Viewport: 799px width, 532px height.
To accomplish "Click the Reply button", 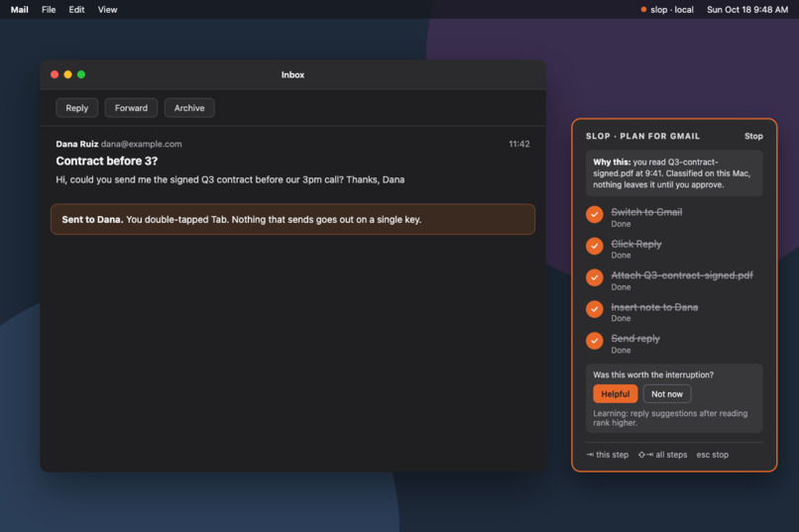I will 77,108.
